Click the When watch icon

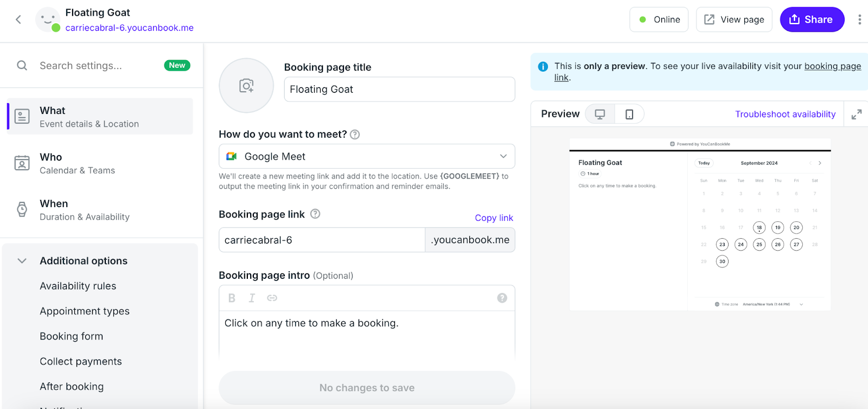point(22,209)
